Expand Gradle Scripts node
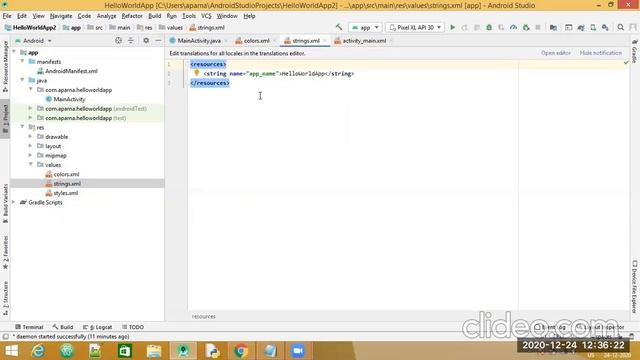The height and width of the screenshot is (360, 640). [x=14, y=202]
